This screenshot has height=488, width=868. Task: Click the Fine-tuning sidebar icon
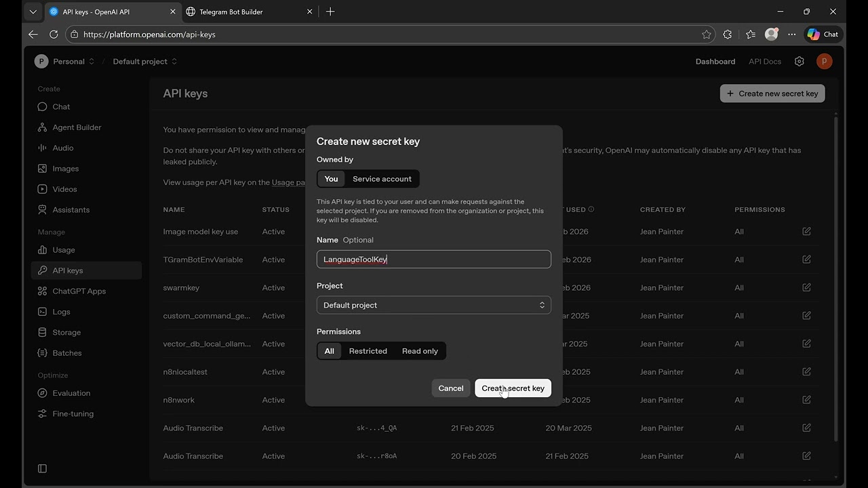pos(42,414)
